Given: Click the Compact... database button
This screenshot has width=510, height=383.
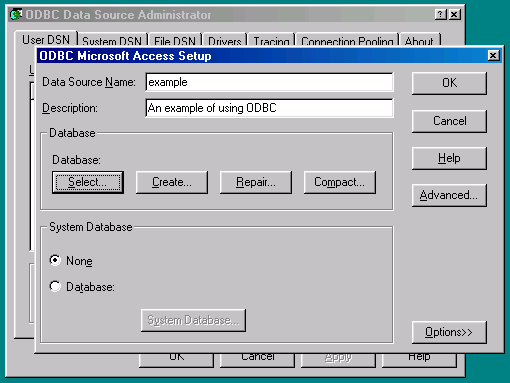Looking at the screenshot, I should click(340, 182).
